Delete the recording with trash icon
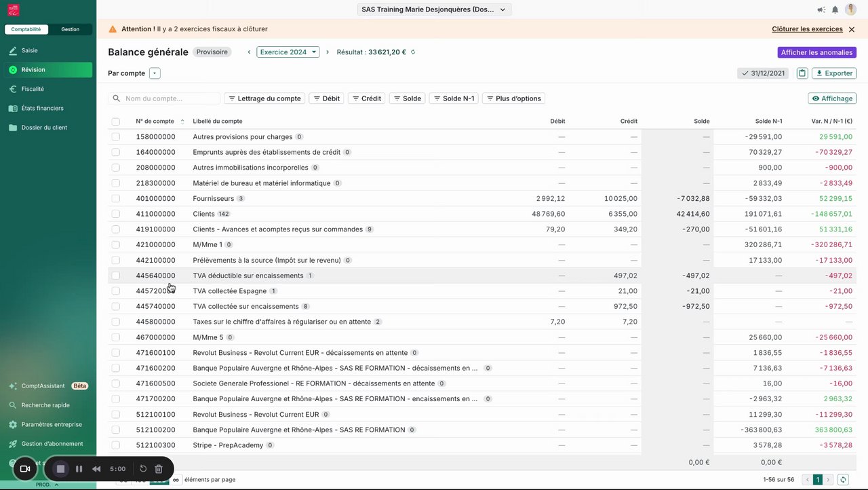868x490 pixels. [x=159, y=469]
